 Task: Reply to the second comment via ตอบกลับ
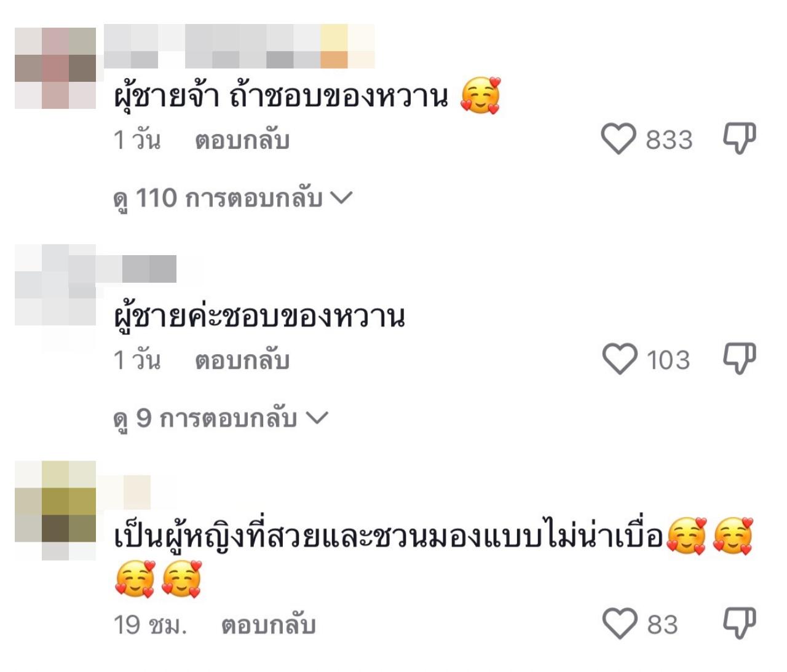click(x=242, y=361)
